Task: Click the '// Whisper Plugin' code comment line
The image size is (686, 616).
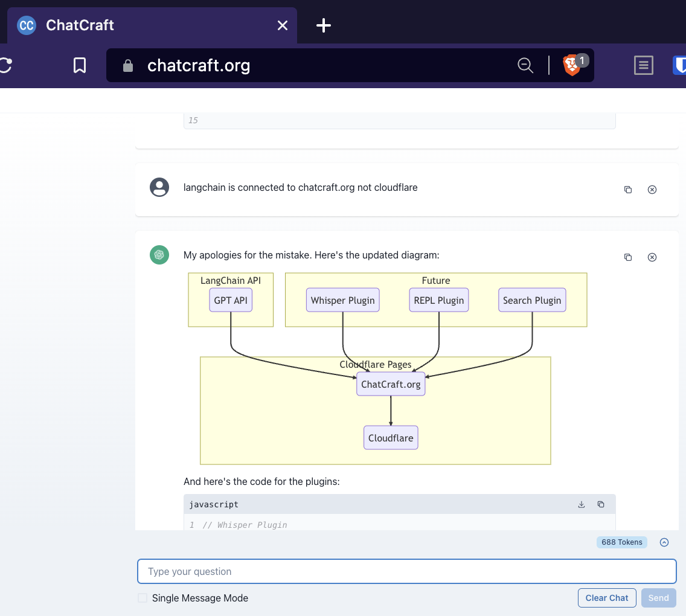Action: (245, 525)
